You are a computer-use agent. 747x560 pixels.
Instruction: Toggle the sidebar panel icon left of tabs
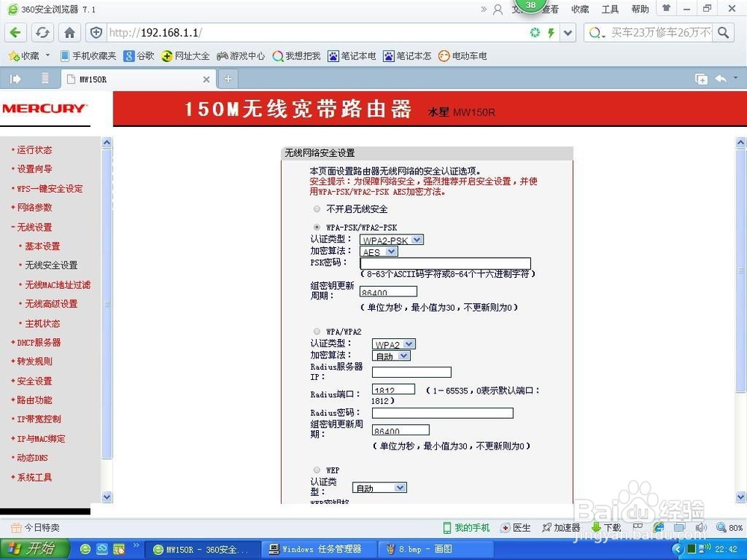click(x=15, y=79)
